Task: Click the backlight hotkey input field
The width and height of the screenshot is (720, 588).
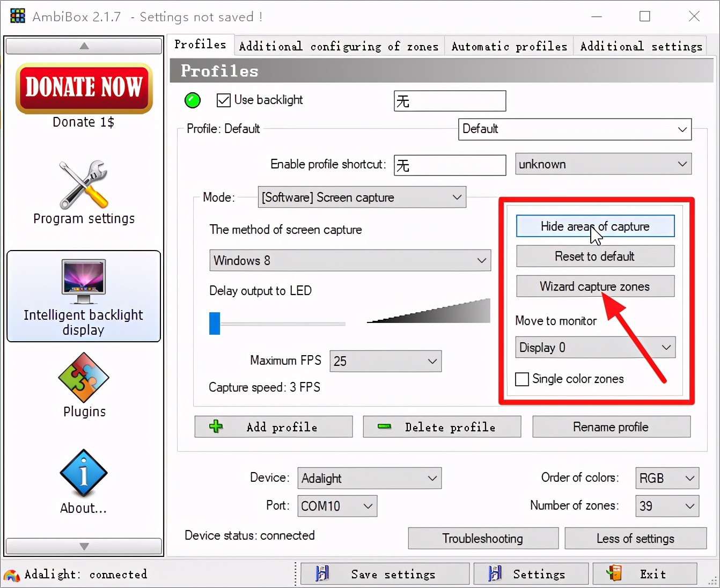Action: click(450, 101)
